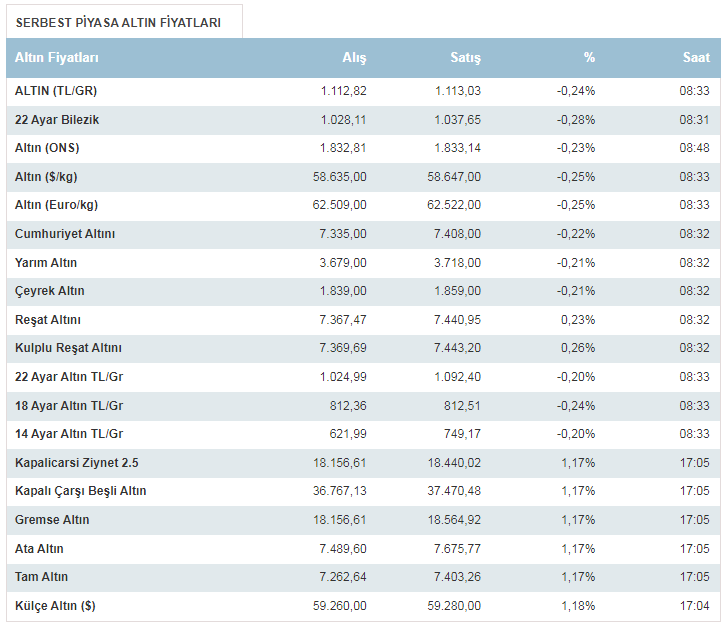Viewport: 725px width, 623px height.
Task: Click the % column header
Action: (x=589, y=57)
